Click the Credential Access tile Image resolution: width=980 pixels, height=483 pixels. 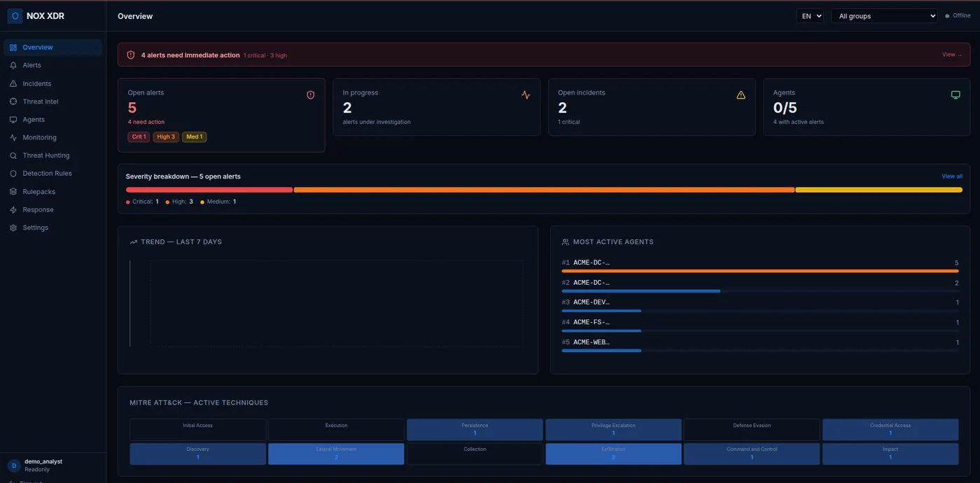pyautogui.click(x=890, y=430)
